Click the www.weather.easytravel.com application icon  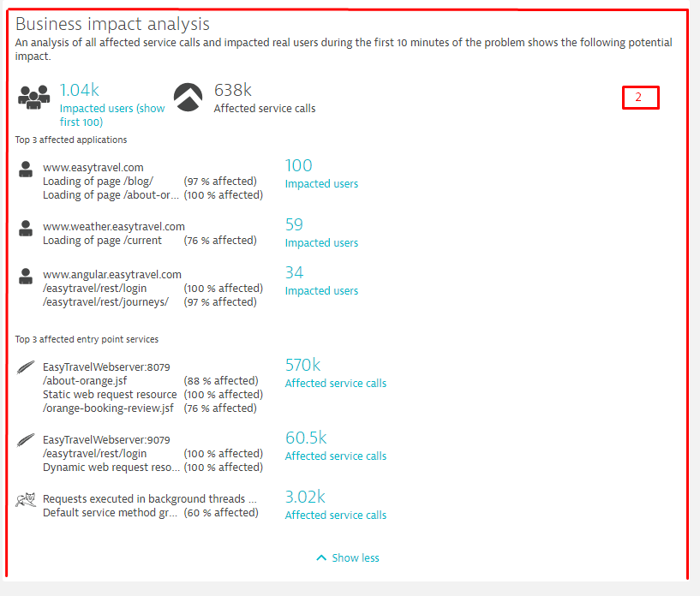25,229
